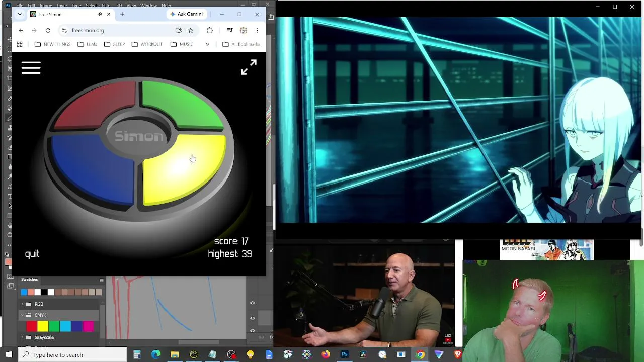The width and height of the screenshot is (644, 362).
Task: Open File Explorer from the taskbar
Action: pyautogui.click(x=175, y=355)
